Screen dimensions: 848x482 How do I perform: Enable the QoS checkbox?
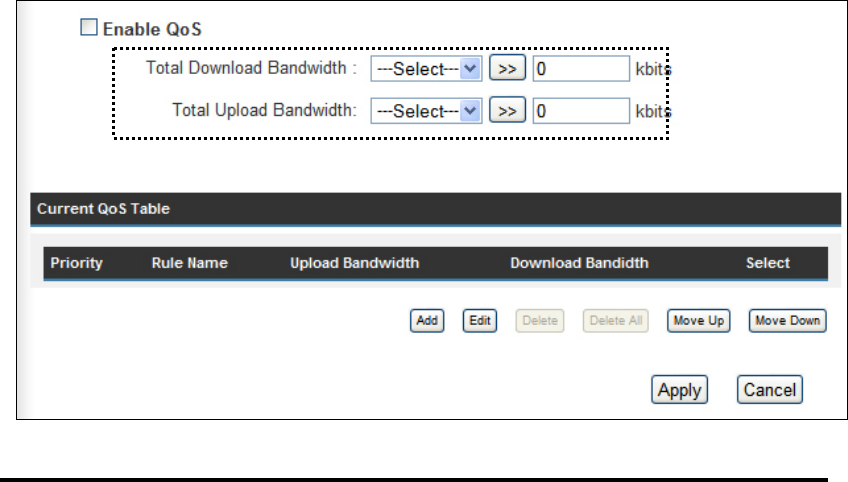tap(89, 28)
